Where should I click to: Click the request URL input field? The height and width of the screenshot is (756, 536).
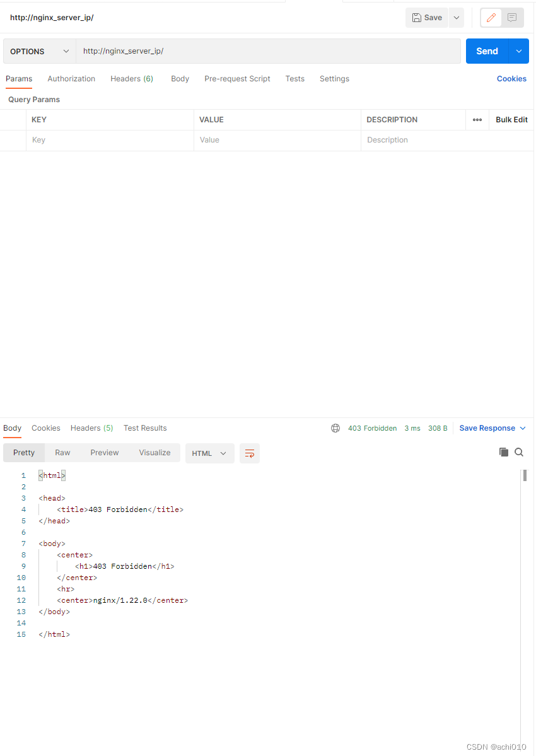pyautogui.click(x=268, y=51)
